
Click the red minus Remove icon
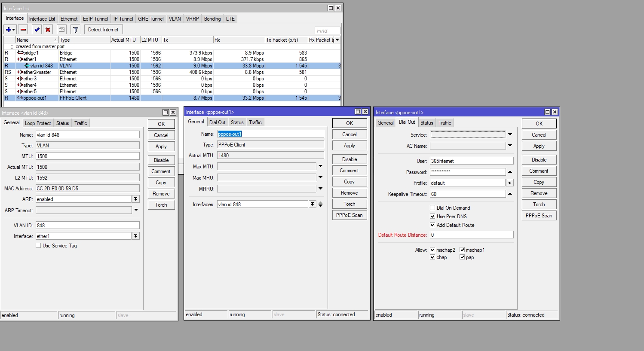tap(23, 30)
